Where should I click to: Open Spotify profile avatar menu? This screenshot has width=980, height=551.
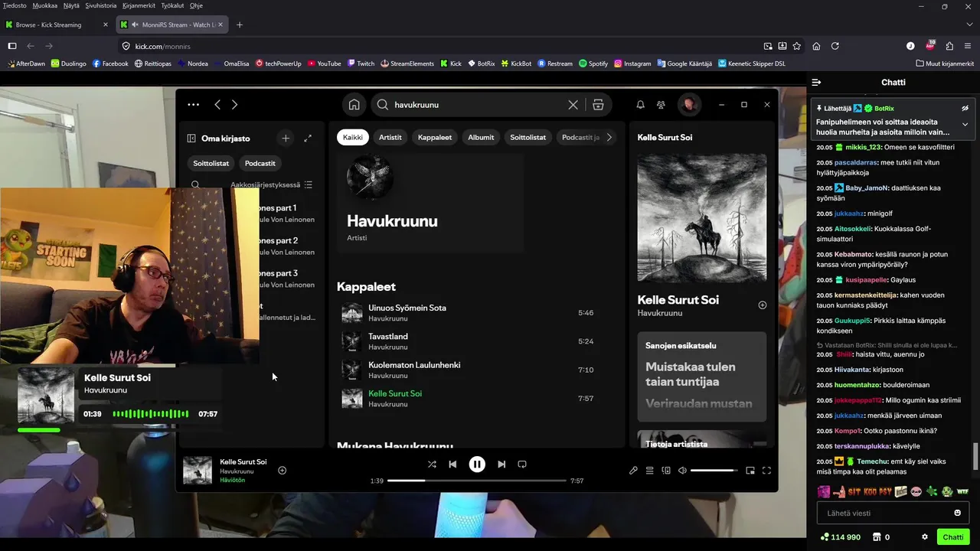[689, 105]
